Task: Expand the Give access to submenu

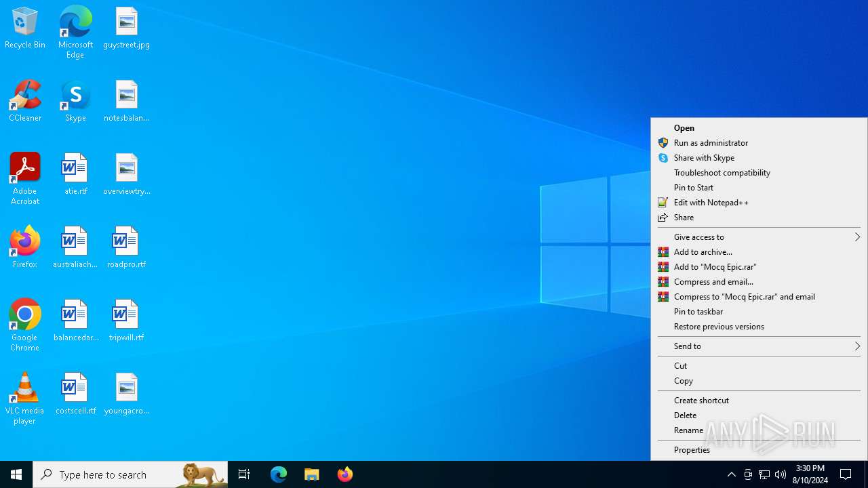Action: [x=759, y=237]
